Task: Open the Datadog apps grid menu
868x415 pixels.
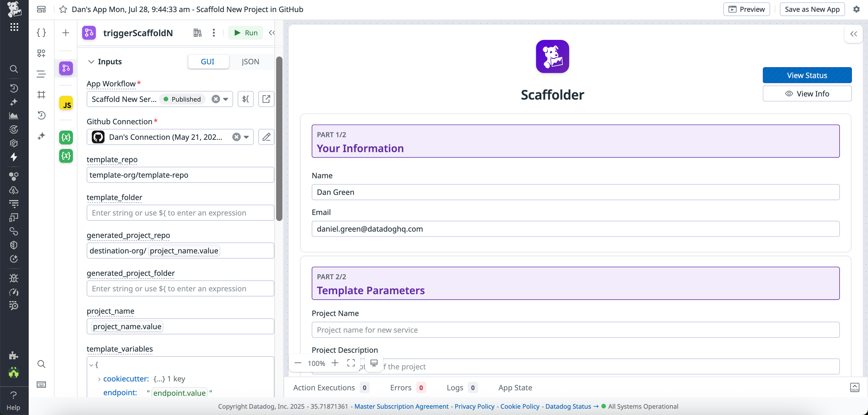Action: click(x=14, y=27)
